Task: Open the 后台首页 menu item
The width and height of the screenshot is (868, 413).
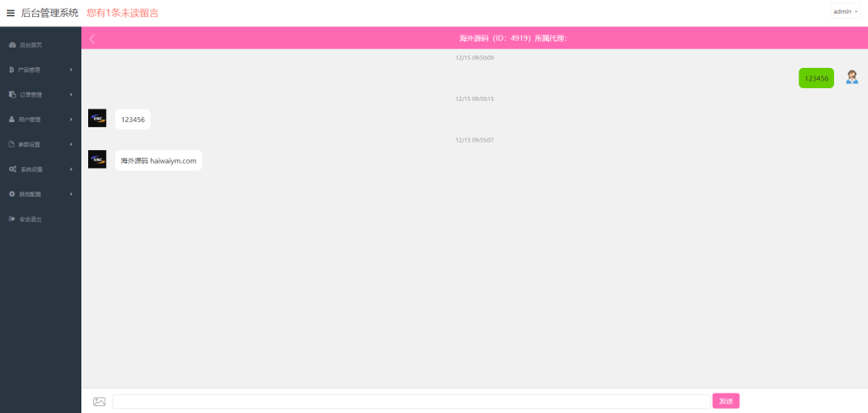Action: click(41, 45)
